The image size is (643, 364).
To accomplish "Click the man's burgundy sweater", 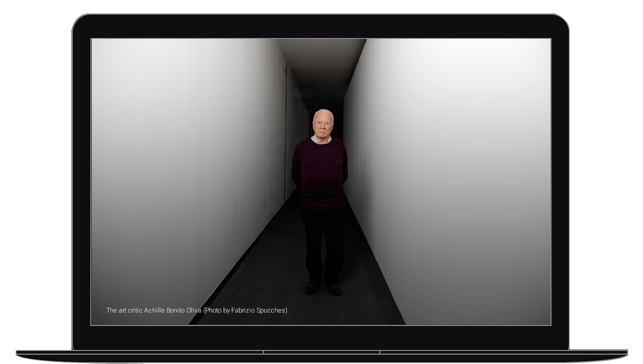I will click(x=320, y=175).
